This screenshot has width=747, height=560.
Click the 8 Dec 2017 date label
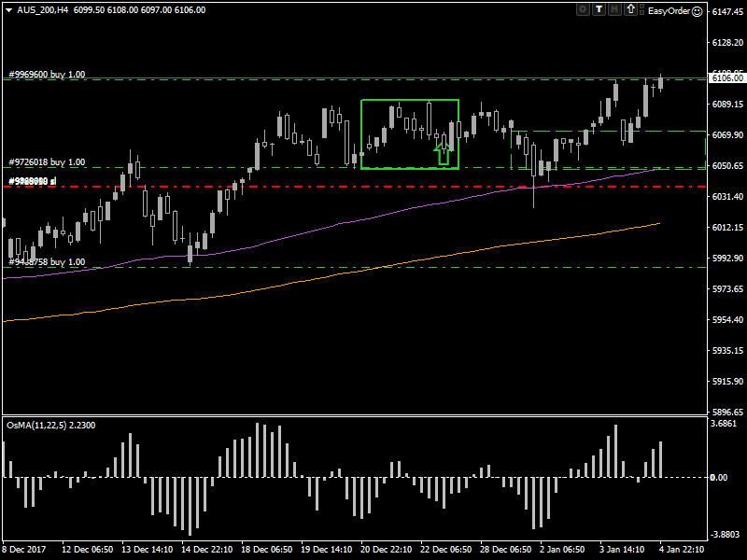click(x=24, y=549)
